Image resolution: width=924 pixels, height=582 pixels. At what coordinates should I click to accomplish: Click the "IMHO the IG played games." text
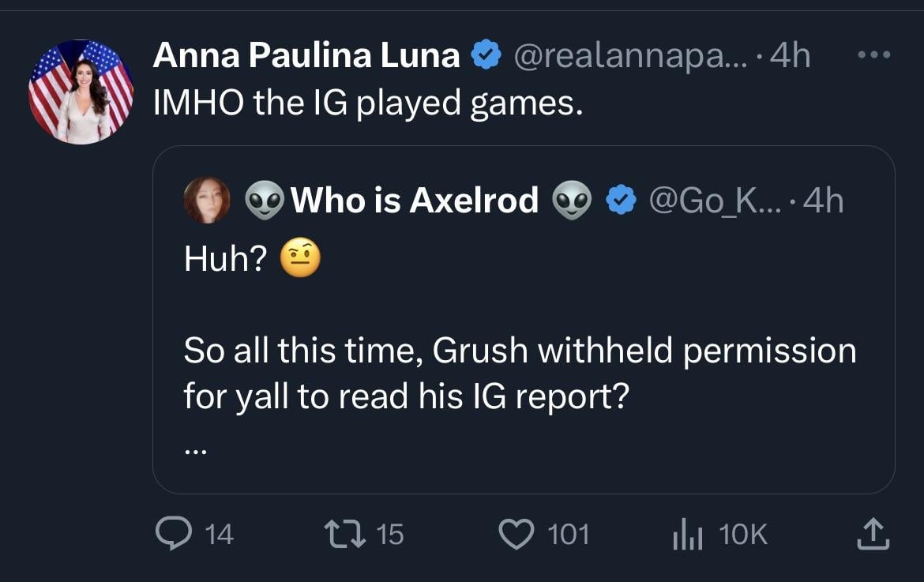click(368, 103)
